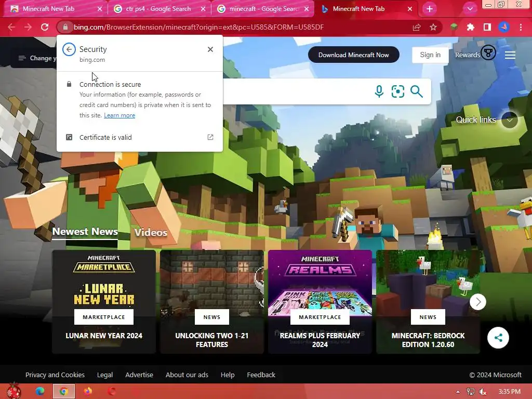This screenshot has width=532, height=399.
Task: Open certificate details external link icon
Action: 210,137
